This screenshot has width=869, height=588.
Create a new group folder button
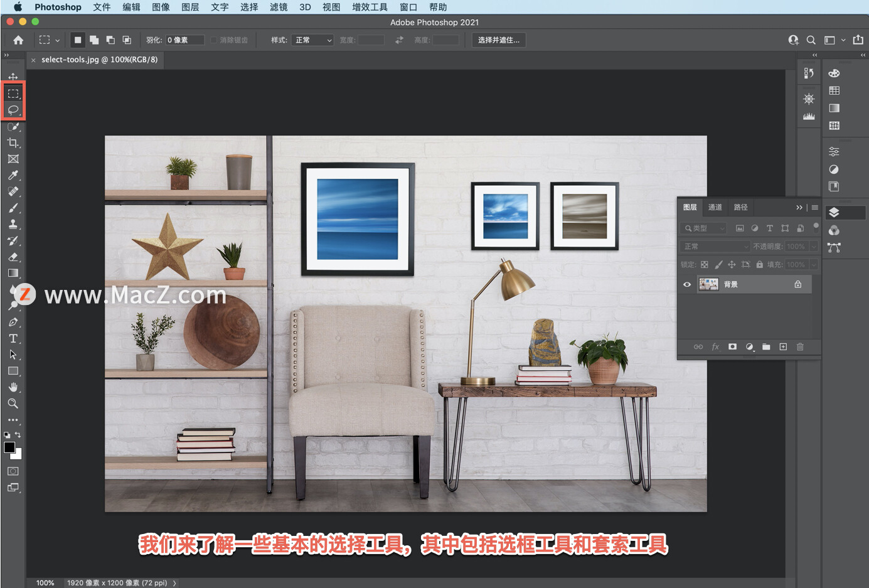[766, 346]
